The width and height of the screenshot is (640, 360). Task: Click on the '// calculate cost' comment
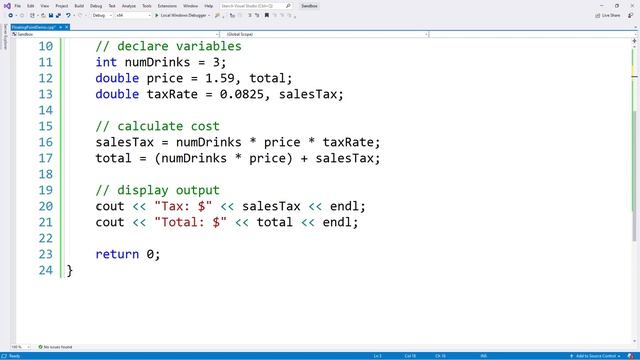157,126
